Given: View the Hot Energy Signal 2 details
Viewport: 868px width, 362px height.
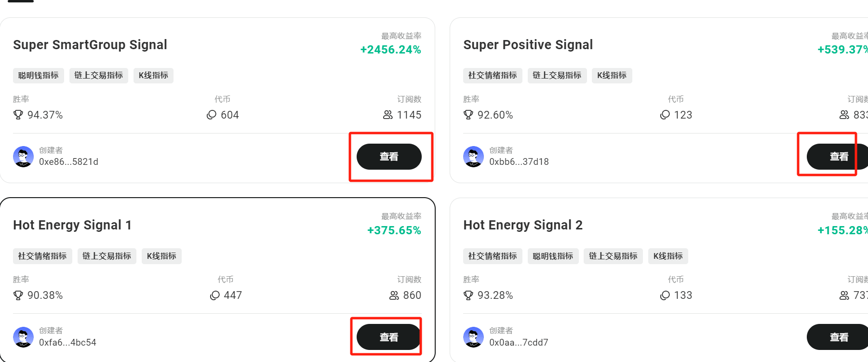Looking at the screenshot, I should [838, 337].
